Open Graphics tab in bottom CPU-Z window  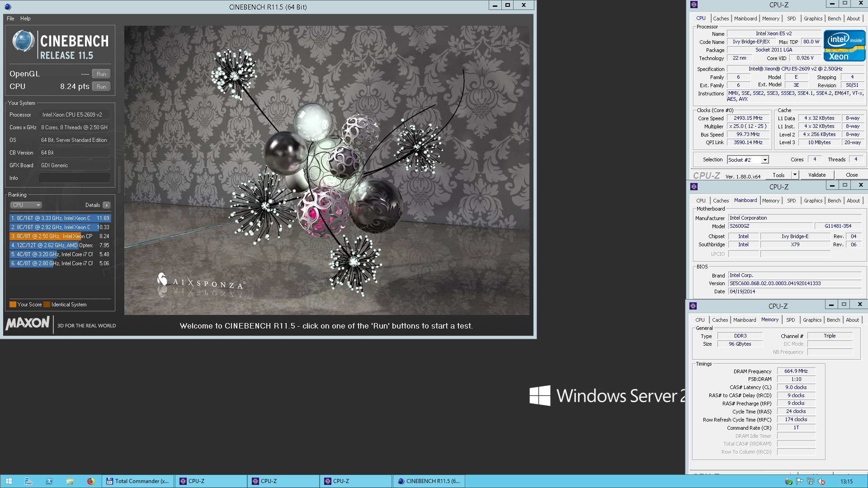coord(812,320)
